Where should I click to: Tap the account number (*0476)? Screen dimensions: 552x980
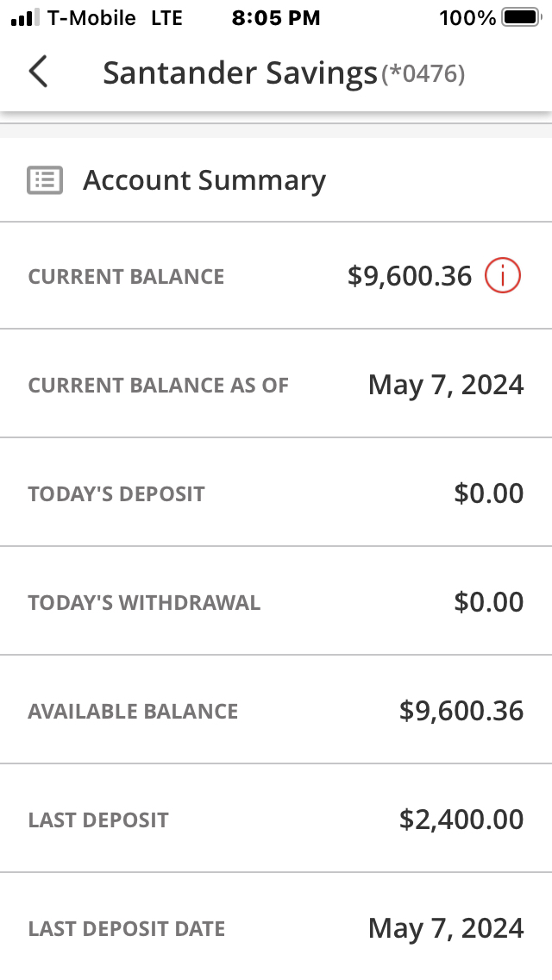pyautogui.click(x=423, y=75)
